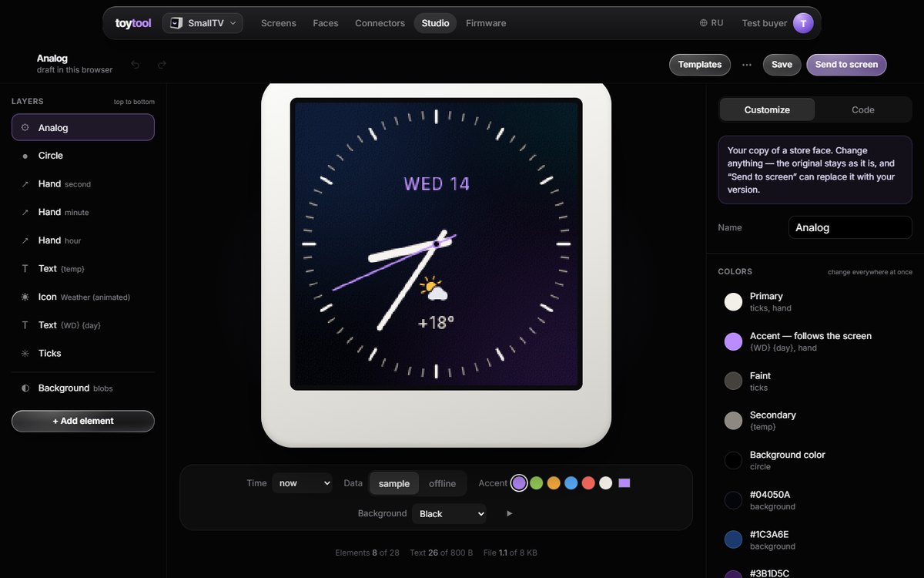Pick the blue accent circle

click(x=571, y=483)
